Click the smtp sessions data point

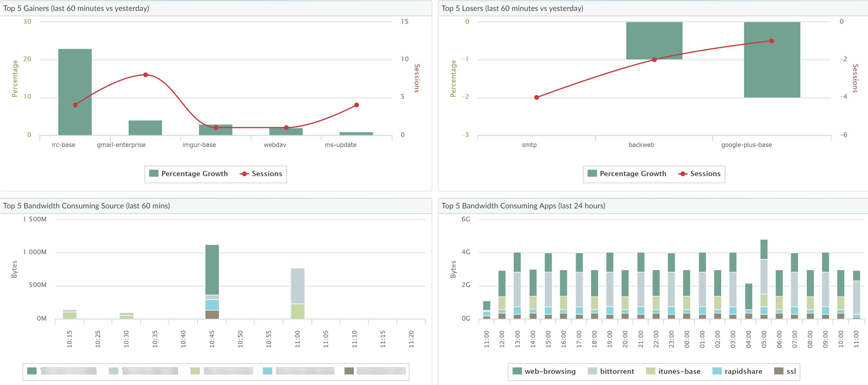(x=536, y=97)
